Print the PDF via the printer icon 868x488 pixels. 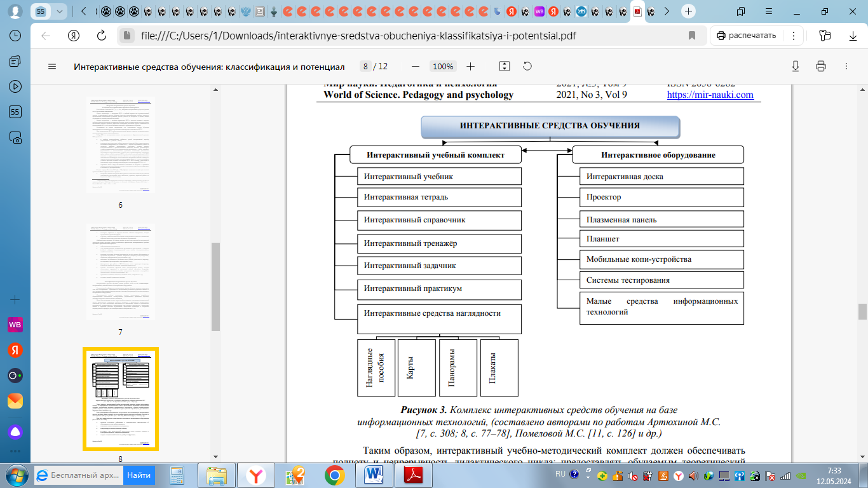(821, 66)
